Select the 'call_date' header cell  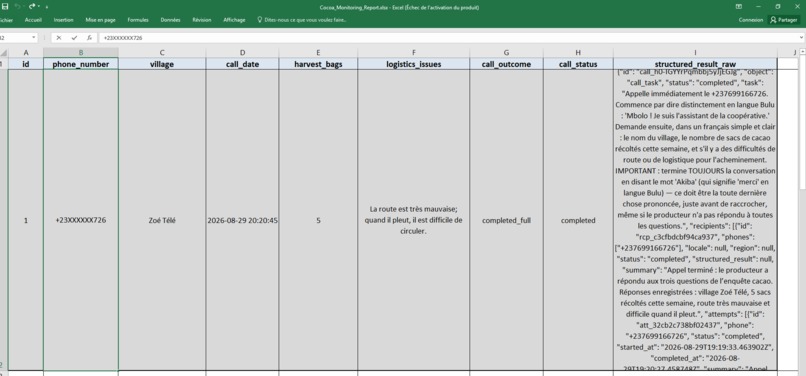click(x=242, y=64)
